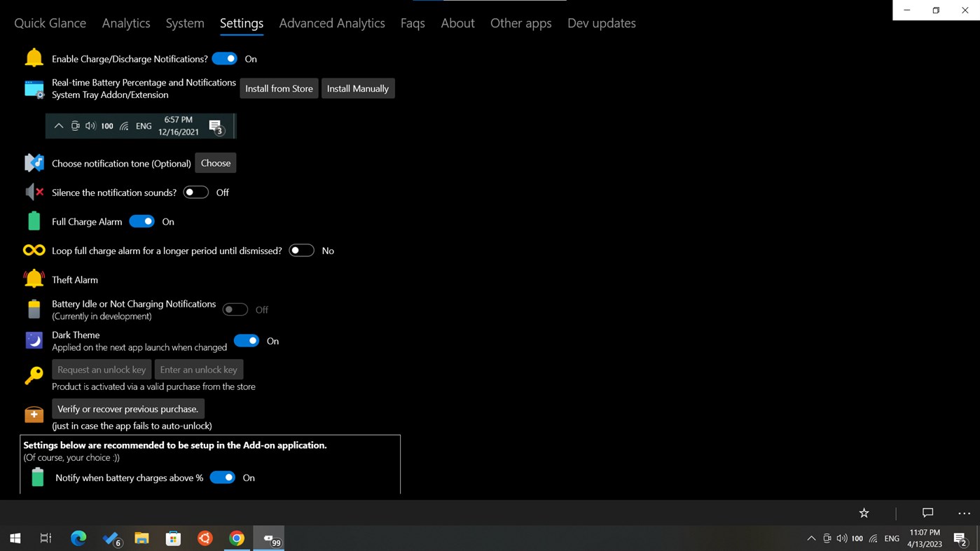Screen dimensions: 980x551
Task: Click the battery icon for Idle Notifications
Action: pyautogui.click(x=34, y=309)
